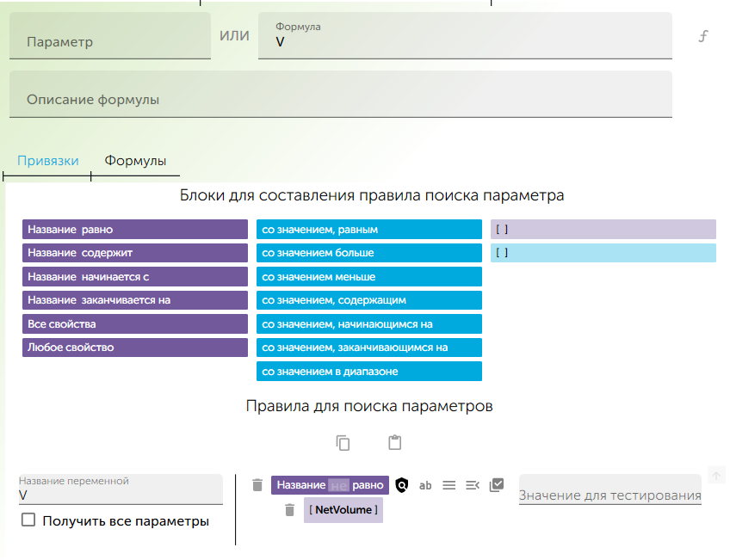This screenshot has height=560, width=730.
Task: Enable the 'Получить все параметры' checkbox
Action: (x=28, y=520)
